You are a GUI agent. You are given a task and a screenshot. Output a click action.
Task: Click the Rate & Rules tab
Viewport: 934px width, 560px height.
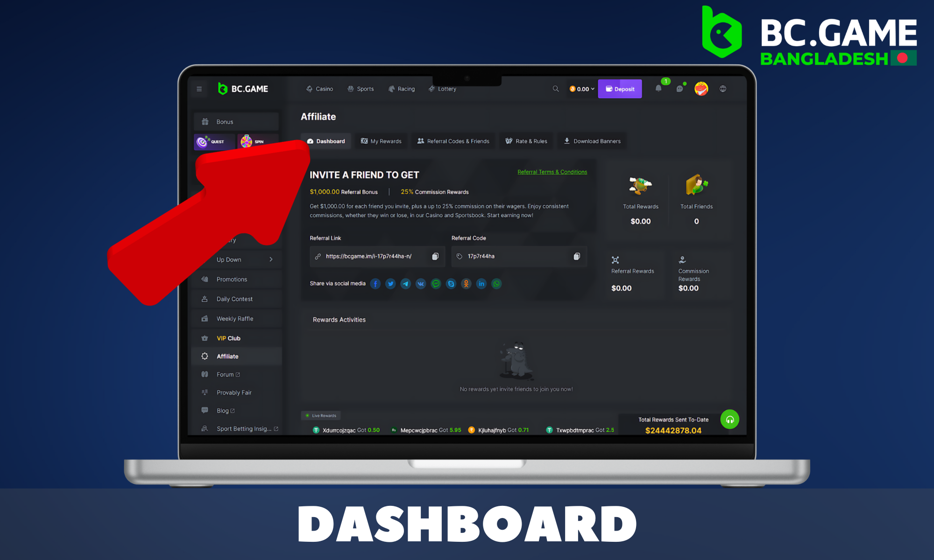(x=527, y=140)
